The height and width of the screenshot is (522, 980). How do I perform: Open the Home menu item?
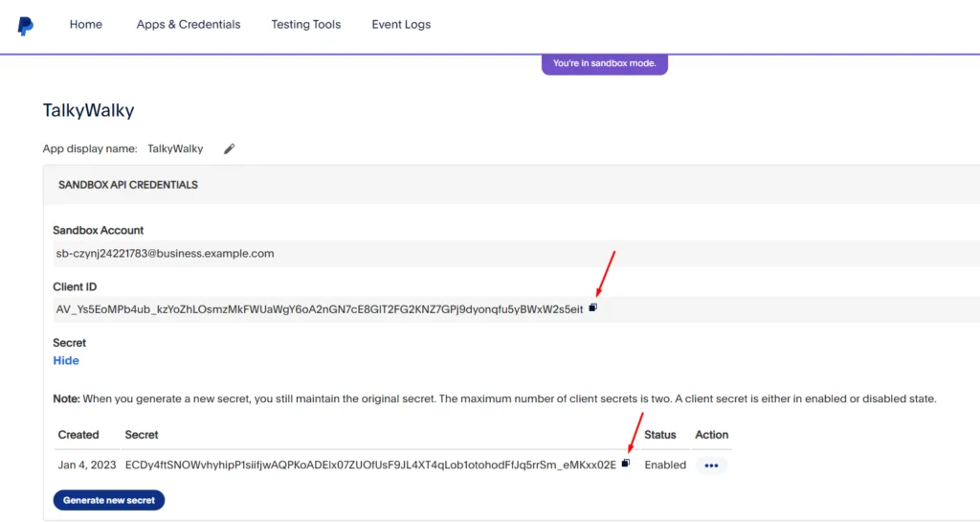coord(85,24)
